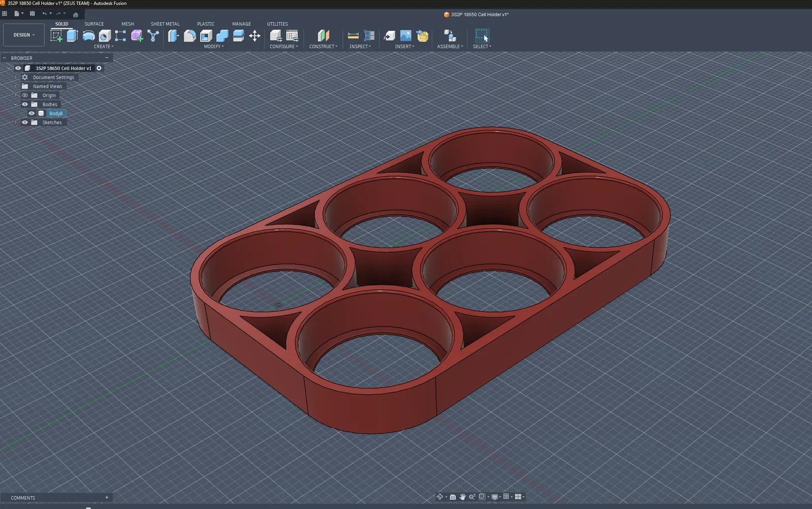Toggle visibility of the 3S2P 18650 Cell Holder component
Viewport: 812px width, 509px height.
coord(18,68)
